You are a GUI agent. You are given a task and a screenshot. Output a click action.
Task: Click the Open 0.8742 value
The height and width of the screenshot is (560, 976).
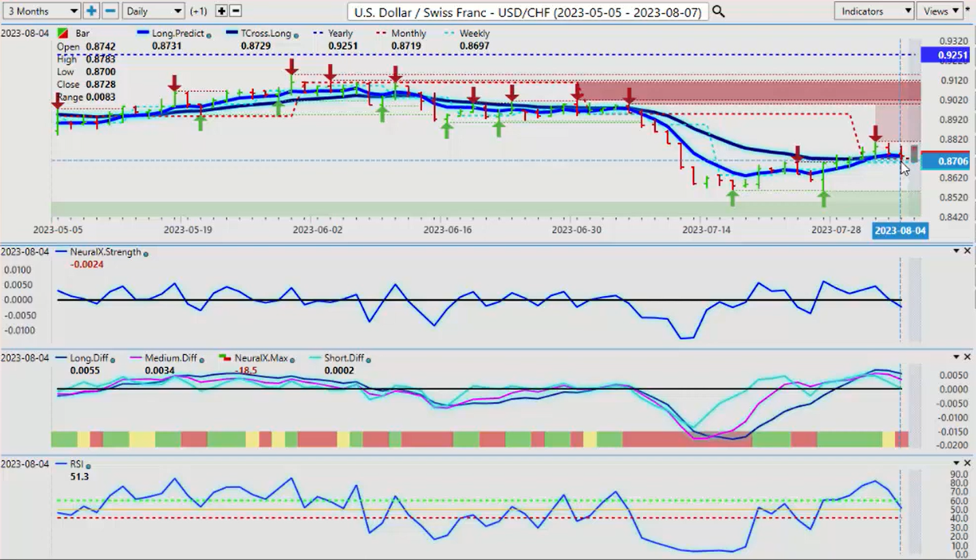click(x=101, y=46)
